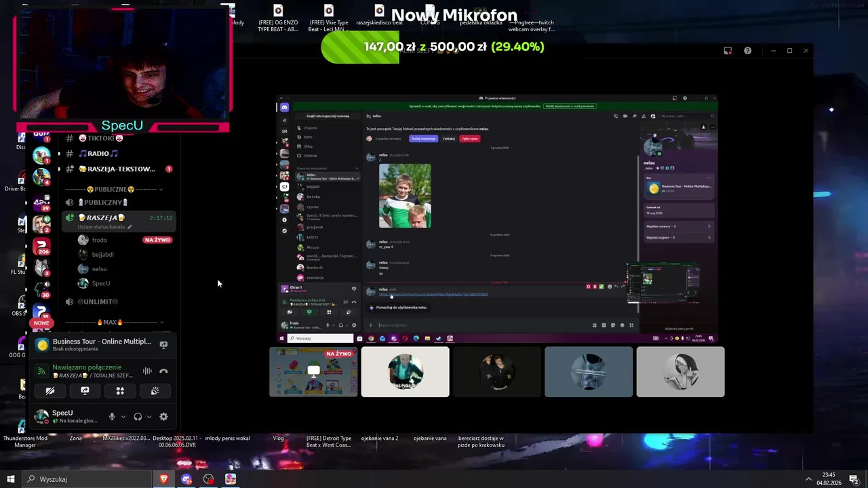Open Windows Start menu

click(x=10, y=479)
